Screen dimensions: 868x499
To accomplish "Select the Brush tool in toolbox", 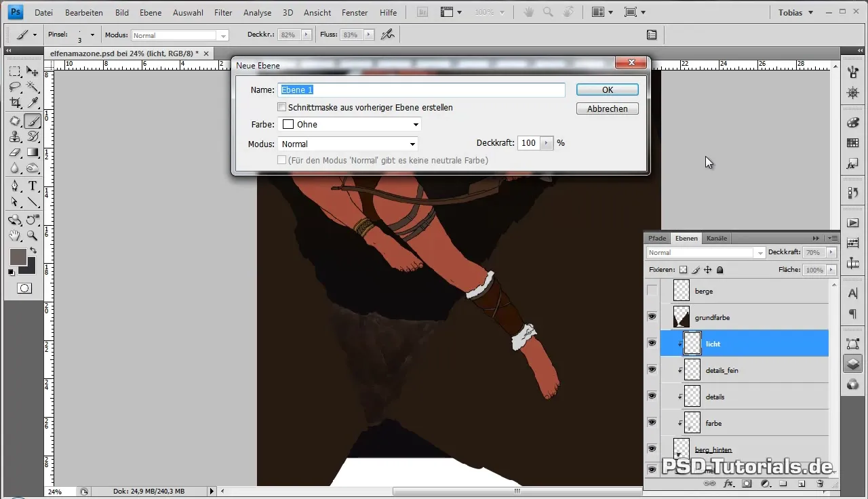I will [32, 121].
